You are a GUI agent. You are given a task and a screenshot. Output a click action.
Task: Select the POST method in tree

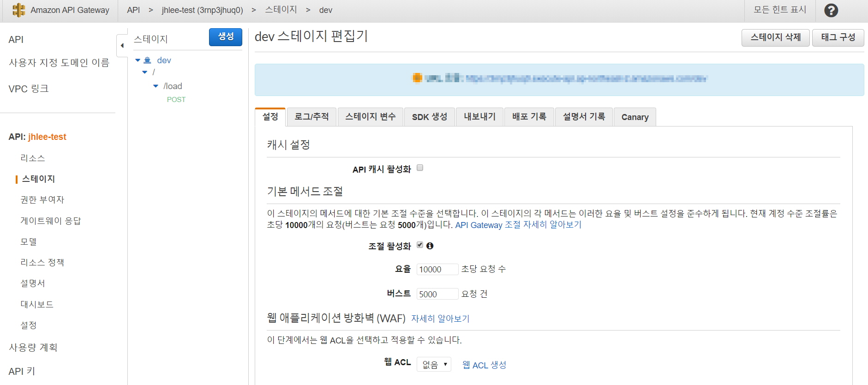coord(176,100)
